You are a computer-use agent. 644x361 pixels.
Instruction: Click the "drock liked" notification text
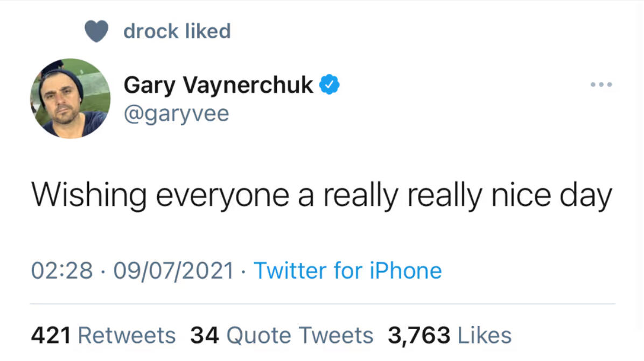click(178, 31)
